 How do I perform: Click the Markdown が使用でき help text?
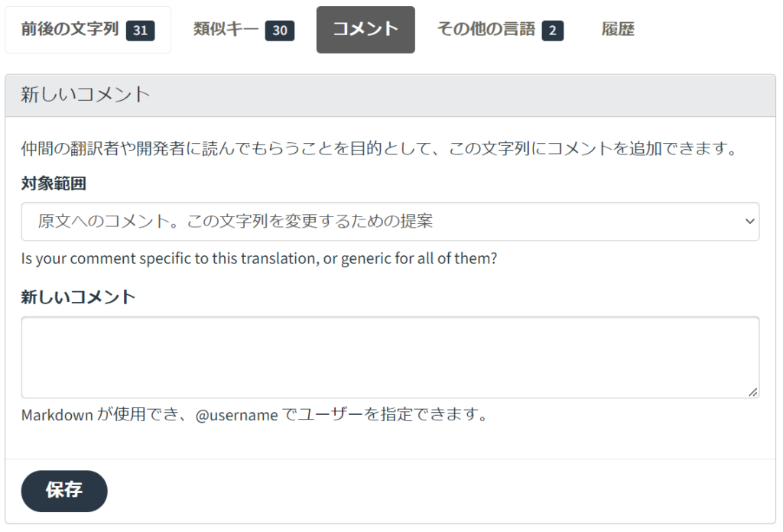click(255, 414)
